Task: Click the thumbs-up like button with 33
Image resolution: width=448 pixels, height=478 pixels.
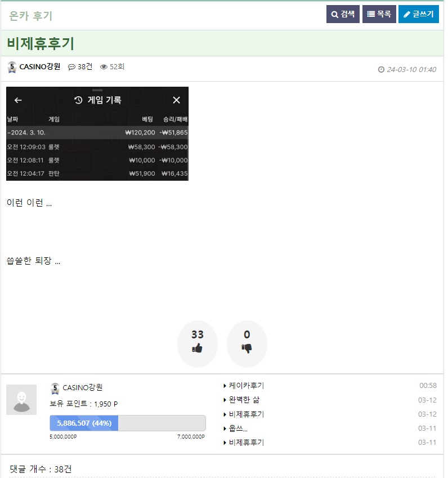Action: coord(197,343)
